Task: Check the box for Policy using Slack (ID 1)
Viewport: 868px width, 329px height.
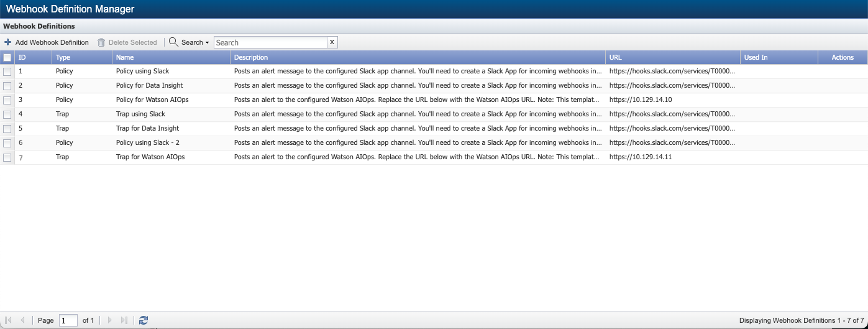Action: [x=7, y=72]
